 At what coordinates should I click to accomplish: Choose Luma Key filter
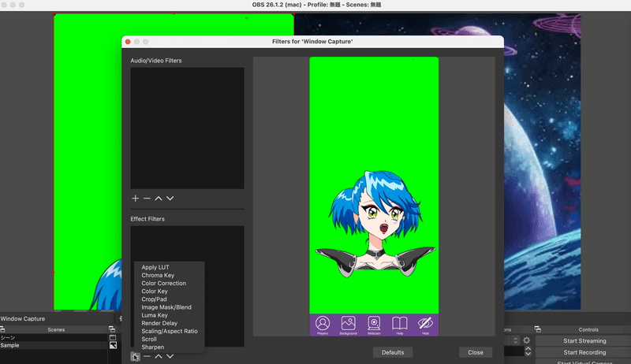(155, 315)
